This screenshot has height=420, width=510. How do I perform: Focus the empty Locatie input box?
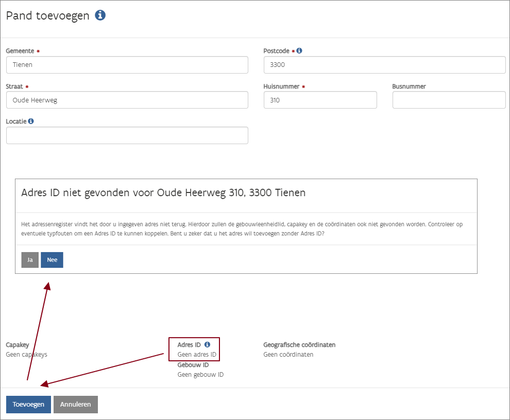tap(127, 135)
